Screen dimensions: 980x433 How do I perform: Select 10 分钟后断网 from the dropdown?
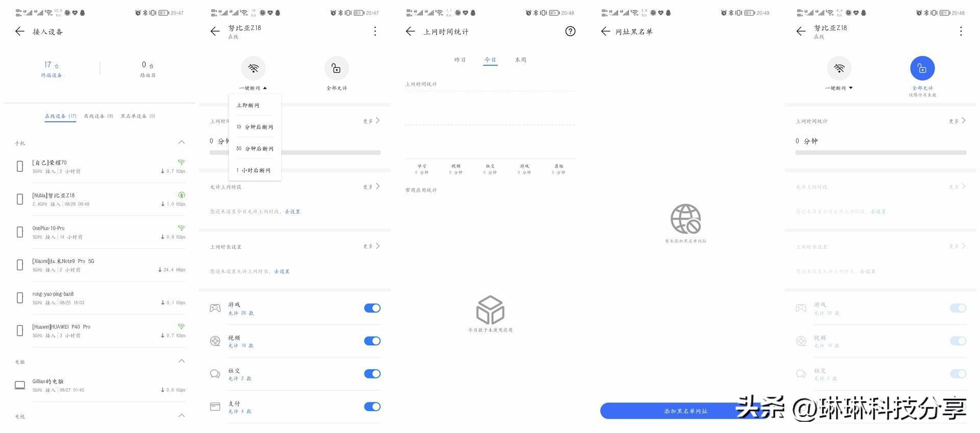point(255,127)
